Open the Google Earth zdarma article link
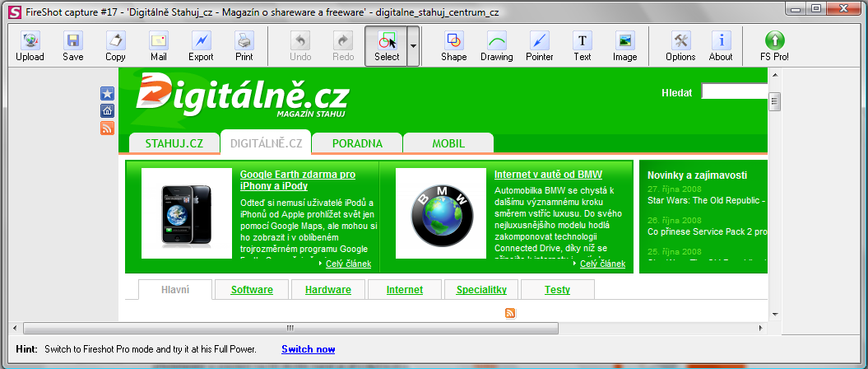The width and height of the screenshot is (868, 369). pos(298,180)
